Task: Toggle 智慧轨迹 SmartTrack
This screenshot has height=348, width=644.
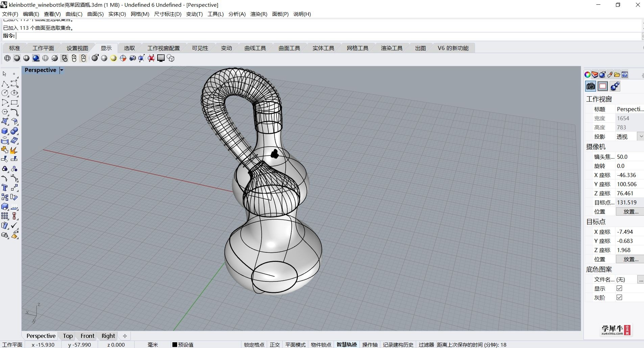Action: point(347,345)
